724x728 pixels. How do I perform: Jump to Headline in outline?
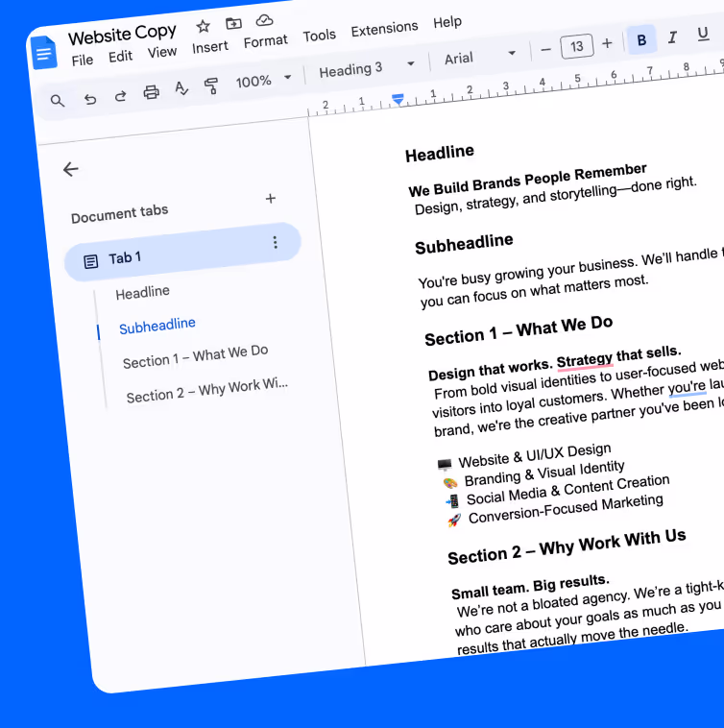pyautogui.click(x=142, y=293)
